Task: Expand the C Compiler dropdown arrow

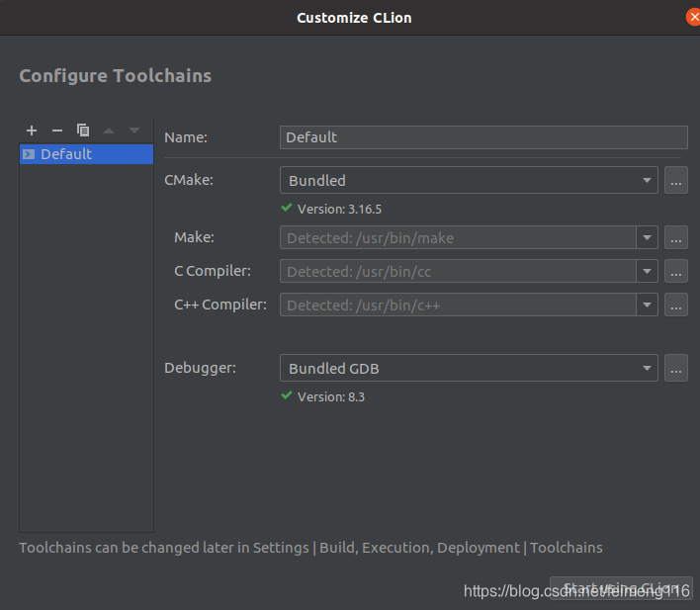Action: (x=647, y=271)
